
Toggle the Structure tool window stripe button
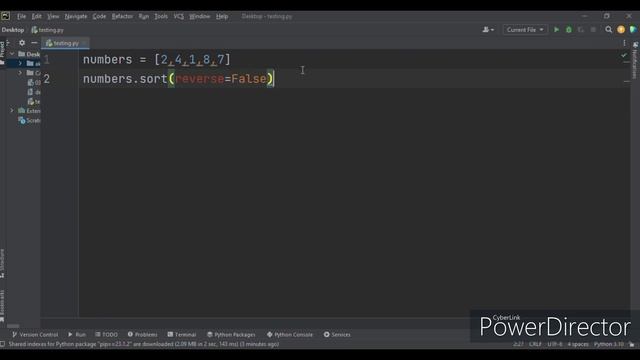[x=2, y=264]
